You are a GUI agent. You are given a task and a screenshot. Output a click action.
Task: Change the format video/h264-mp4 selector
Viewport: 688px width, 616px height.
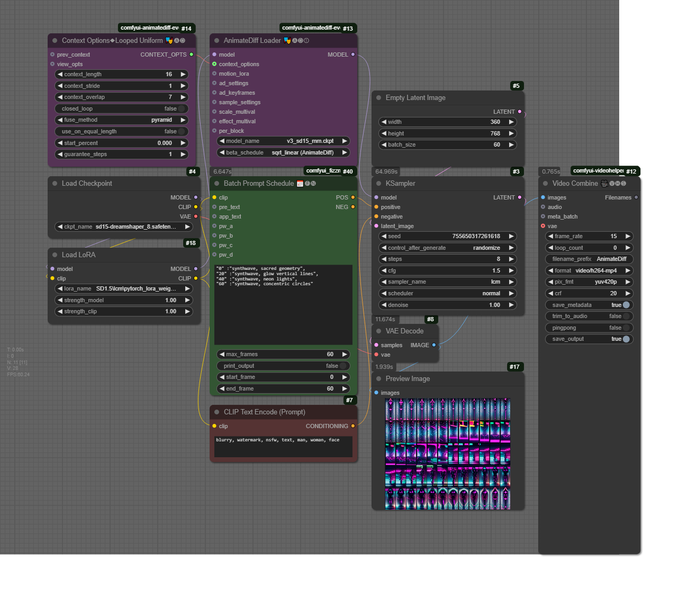point(589,271)
